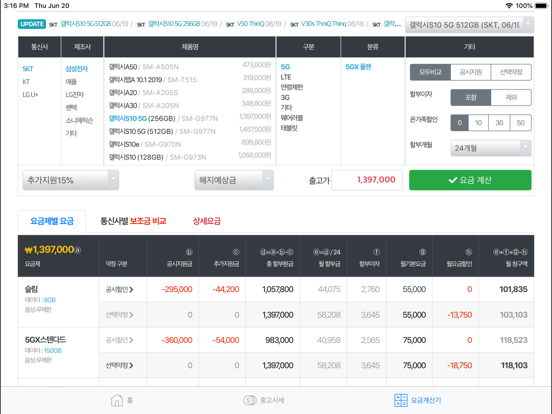Tap the UPDATE badge
Viewport: 552px width, 414px height.
point(32,24)
